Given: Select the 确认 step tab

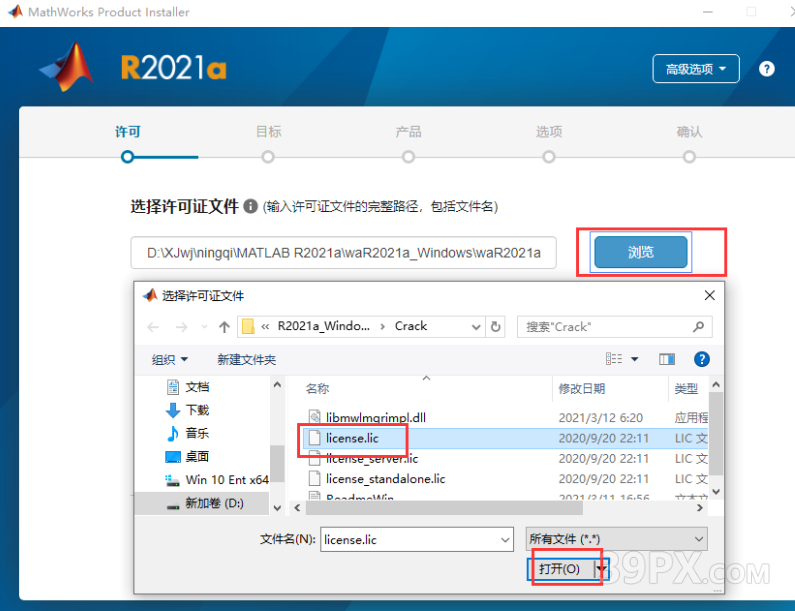Looking at the screenshot, I should pyautogui.click(x=689, y=132).
